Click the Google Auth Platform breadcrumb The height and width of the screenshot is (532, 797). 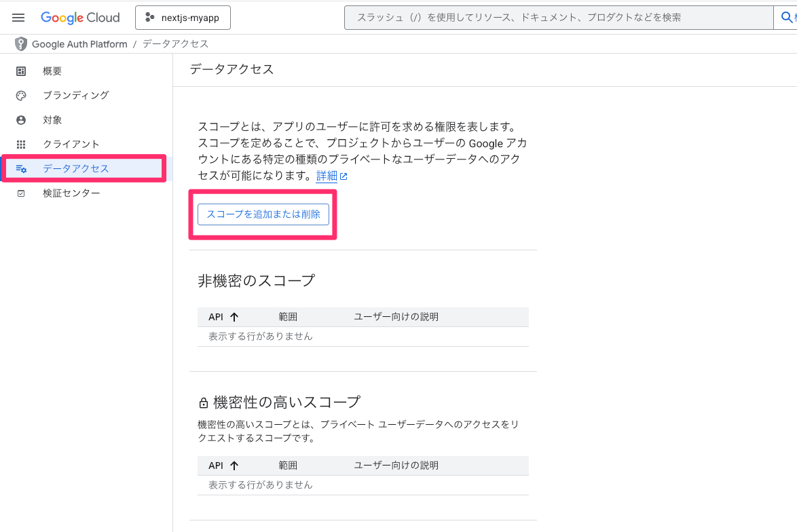click(x=79, y=43)
